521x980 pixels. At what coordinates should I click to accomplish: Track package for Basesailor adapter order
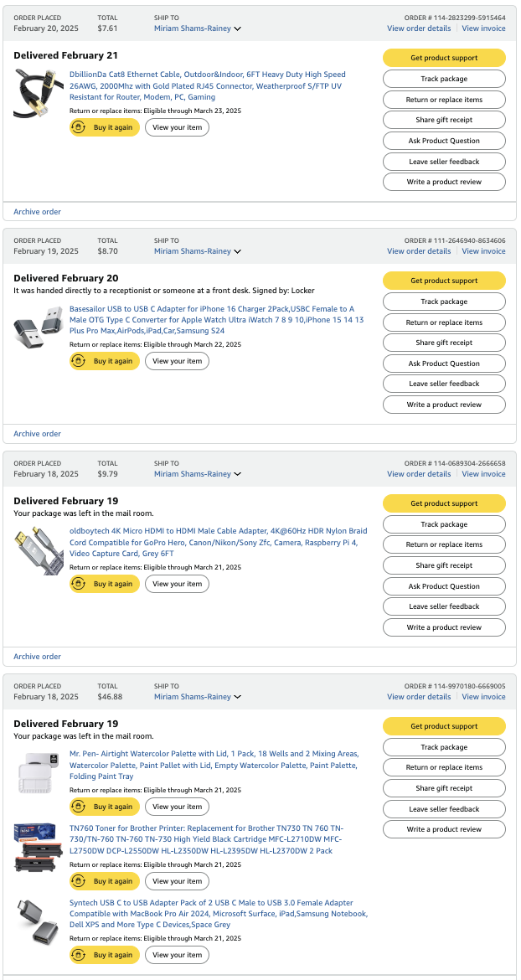(x=444, y=302)
